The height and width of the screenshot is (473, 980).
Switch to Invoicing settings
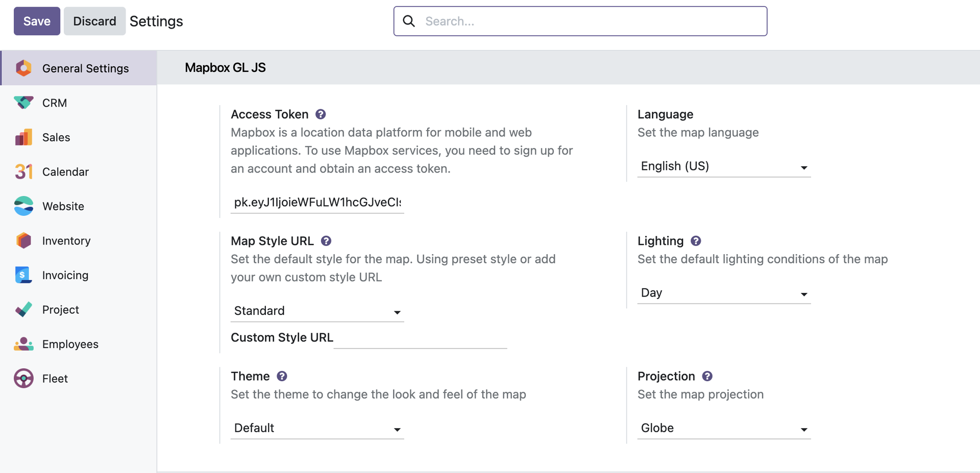79,275
